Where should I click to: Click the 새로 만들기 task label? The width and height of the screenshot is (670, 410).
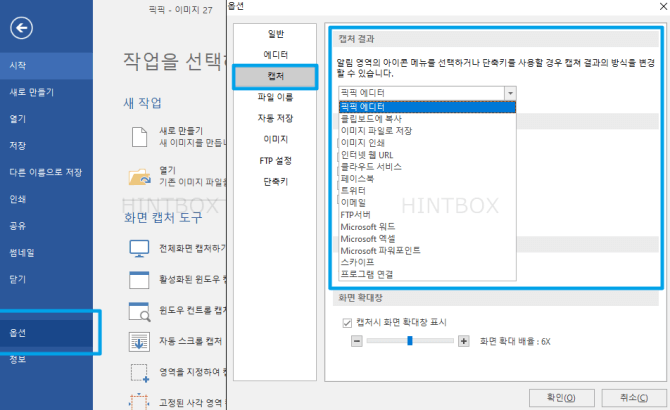(x=181, y=131)
